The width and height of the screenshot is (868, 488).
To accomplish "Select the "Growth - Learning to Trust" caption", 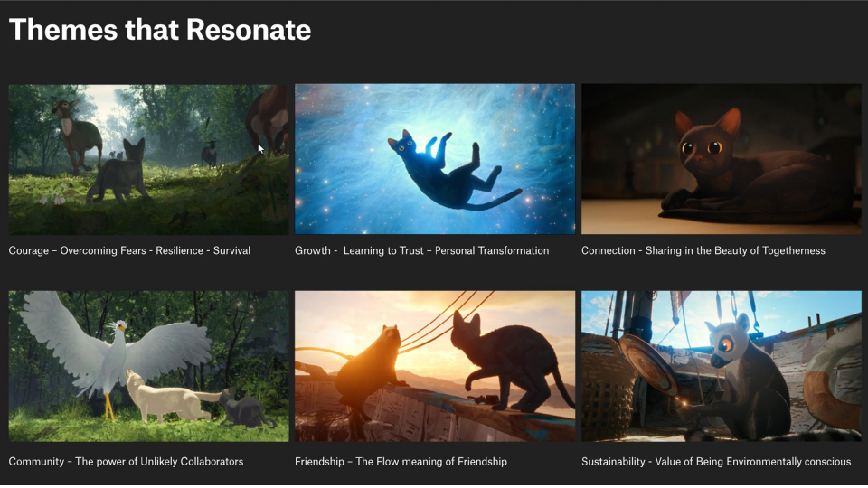I will (x=421, y=250).
